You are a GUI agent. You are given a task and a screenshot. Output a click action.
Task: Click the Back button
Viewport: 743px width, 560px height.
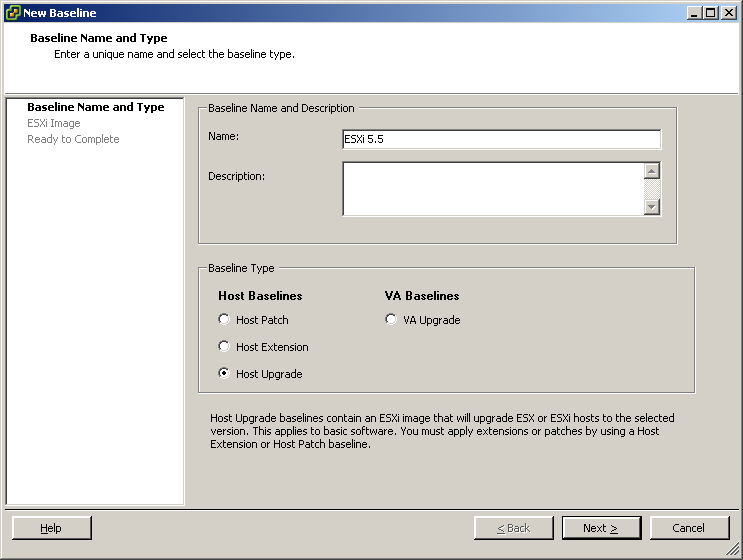514,528
